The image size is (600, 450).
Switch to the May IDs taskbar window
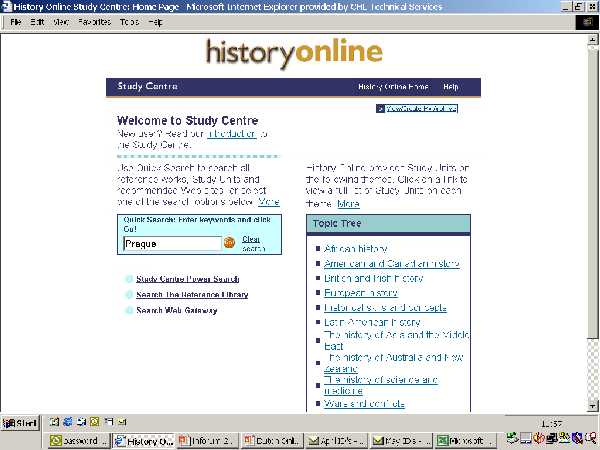click(x=401, y=441)
